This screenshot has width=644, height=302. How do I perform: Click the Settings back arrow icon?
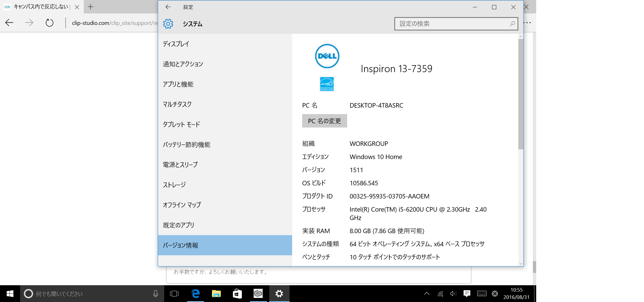tap(168, 7)
